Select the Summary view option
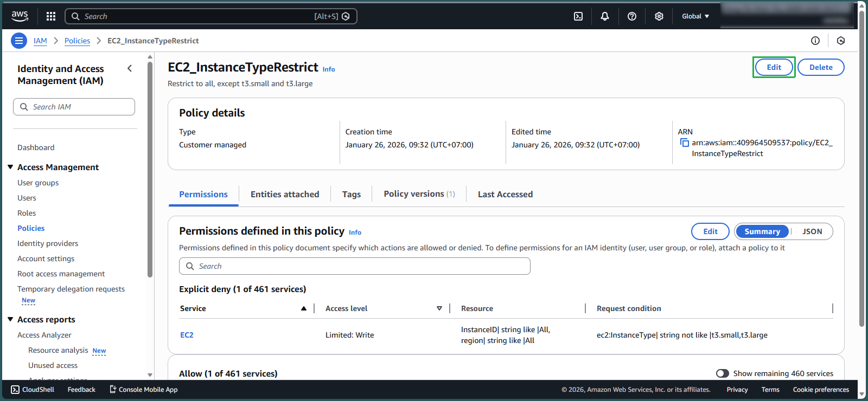Viewport: 868px width, 401px height. point(762,231)
